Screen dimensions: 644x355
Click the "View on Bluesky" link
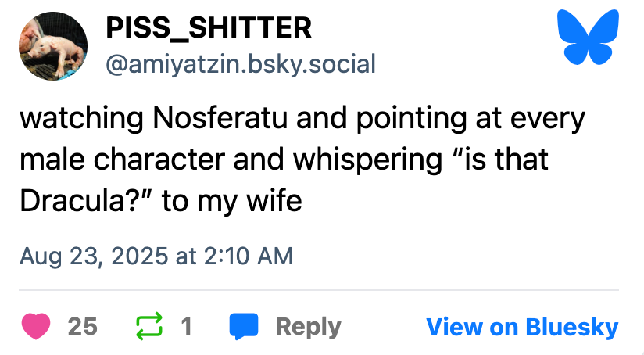[x=522, y=327]
